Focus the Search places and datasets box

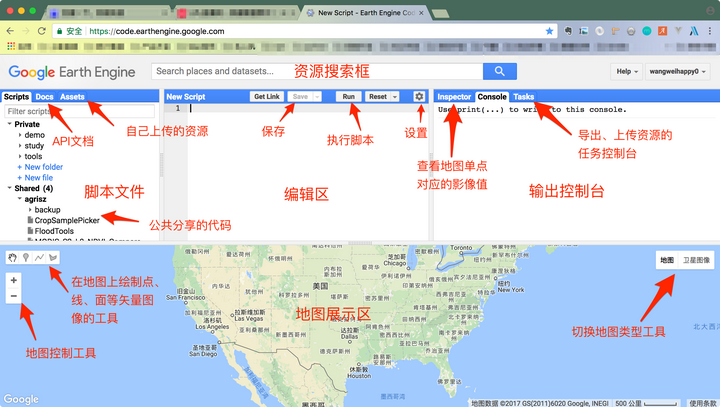click(x=317, y=71)
